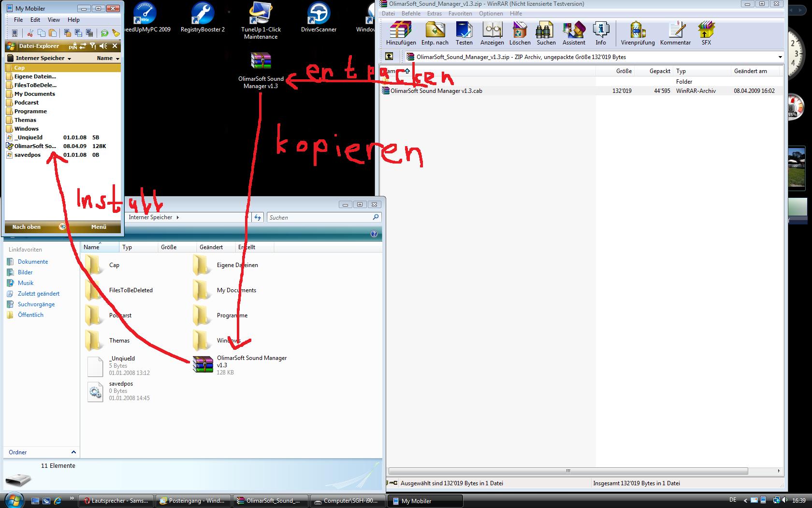This screenshot has width=812, height=508.
Task: Click the connect icon in My Mobiler toolbar
Action: click(15, 33)
